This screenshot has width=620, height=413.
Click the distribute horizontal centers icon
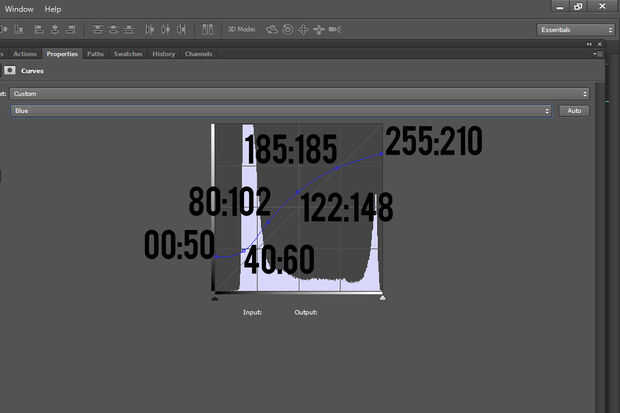[165, 29]
